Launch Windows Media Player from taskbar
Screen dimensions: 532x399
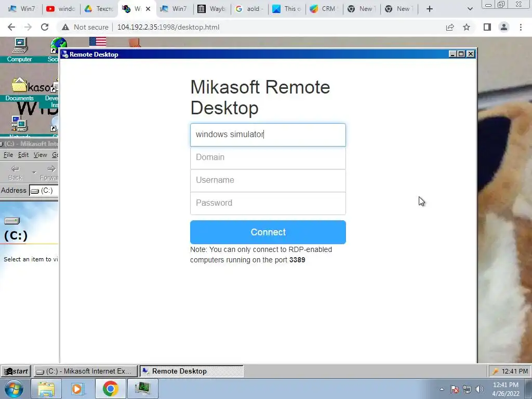[77, 389]
